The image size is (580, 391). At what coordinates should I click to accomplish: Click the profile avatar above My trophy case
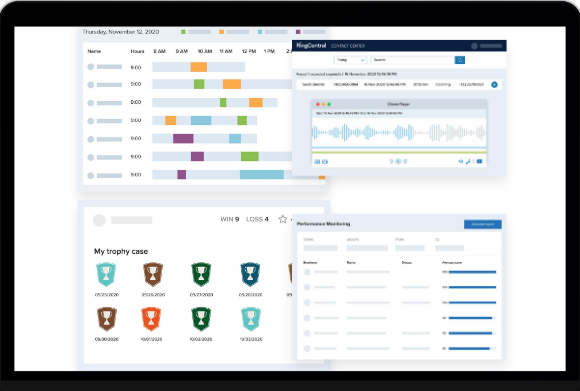tap(99, 220)
